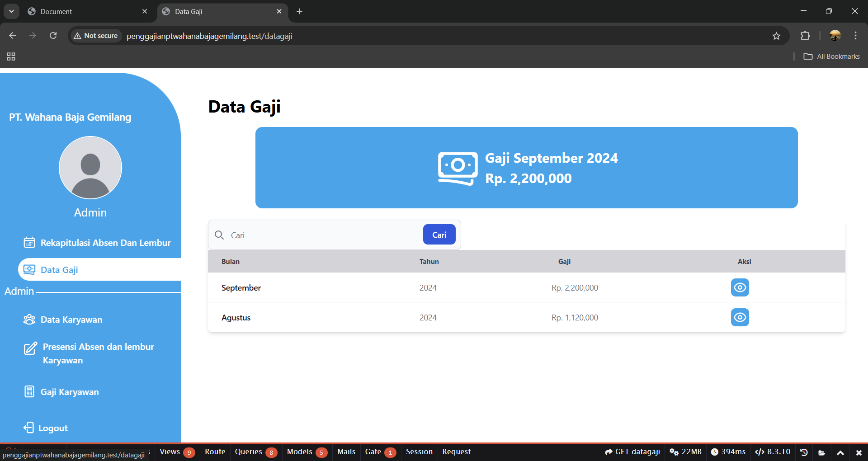The width and height of the screenshot is (868, 461).
Task: Open the Queries tab in debugbar
Action: click(256, 452)
